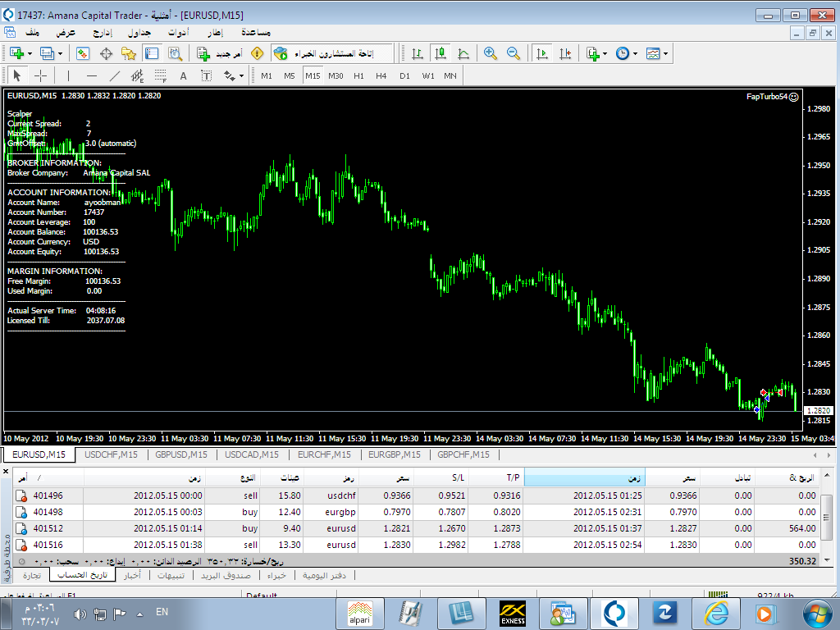Select the Text (A) tool
840x630 pixels.
click(x=183, y=76)
